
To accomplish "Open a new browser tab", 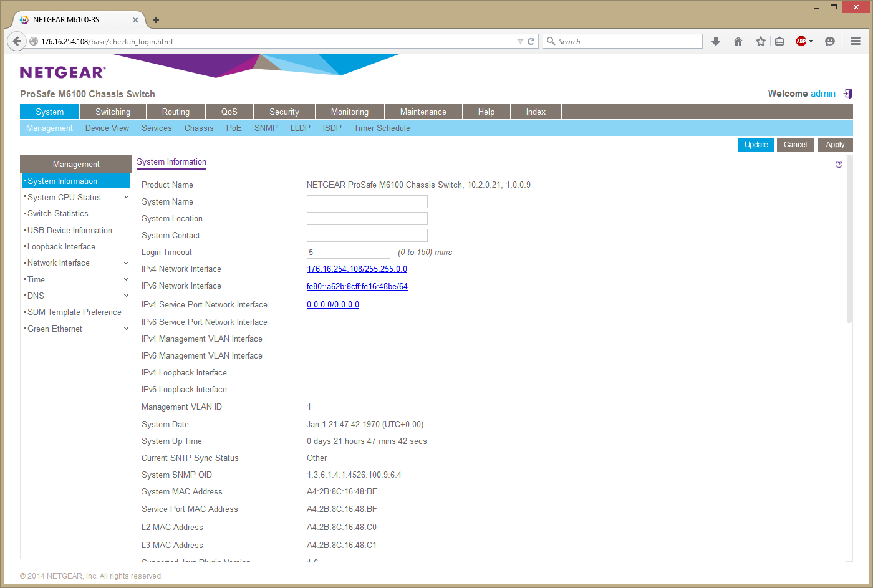I will point(156,20).
